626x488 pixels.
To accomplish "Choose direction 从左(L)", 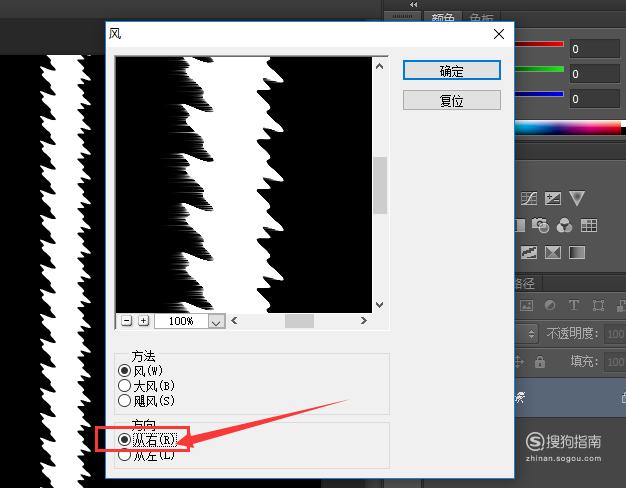I will click(x=147, y=455).
